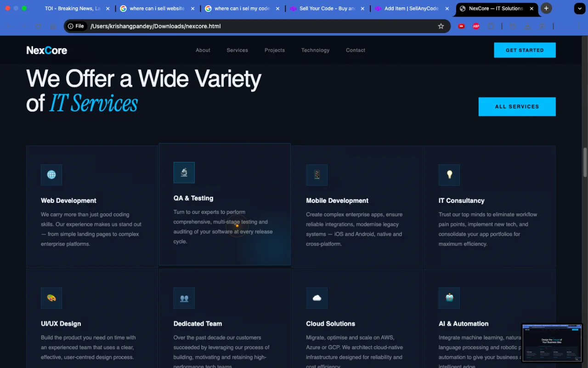Switch to the Add Item SellAnyCode tab

pyautogui.click(x=411, y=8)
